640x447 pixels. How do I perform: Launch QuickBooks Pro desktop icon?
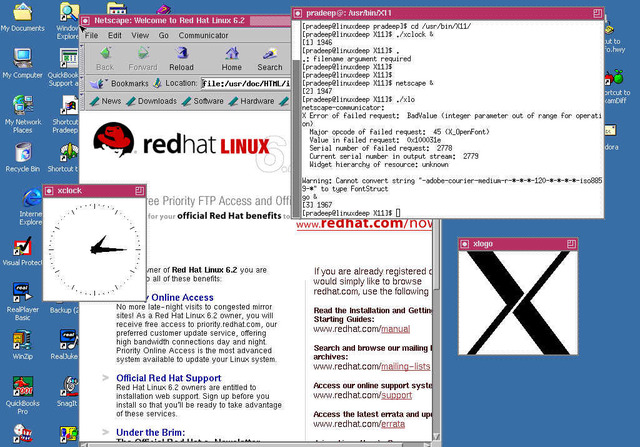[22, 395]
